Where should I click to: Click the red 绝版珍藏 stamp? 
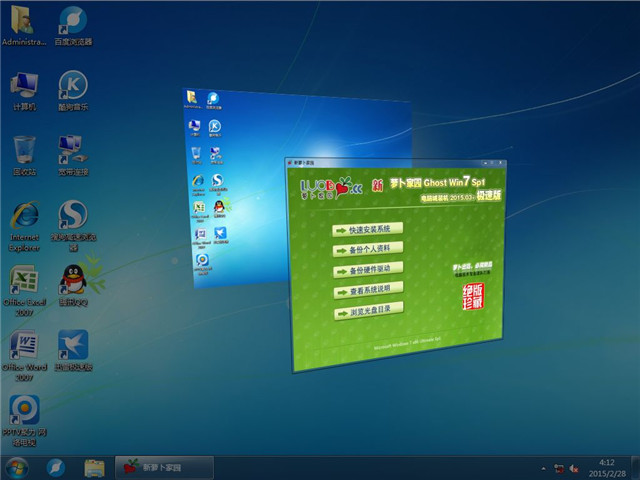pos(473,297)
